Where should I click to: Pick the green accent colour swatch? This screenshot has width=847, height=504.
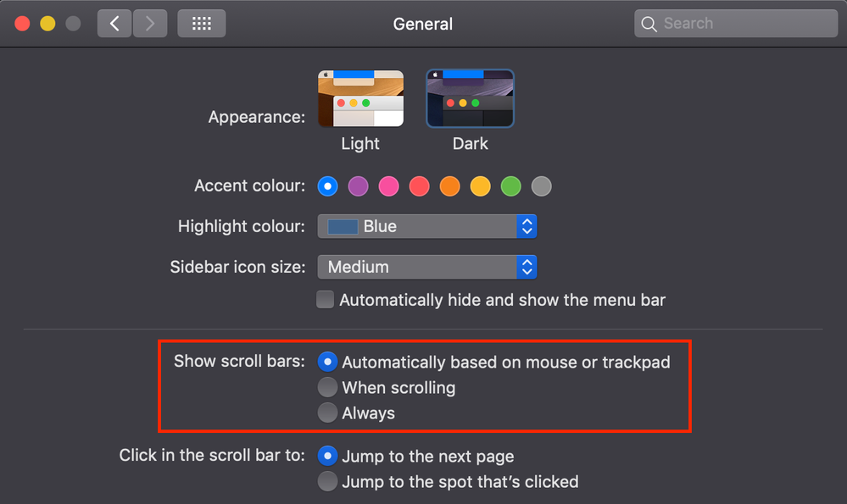[x=510, y=186]
